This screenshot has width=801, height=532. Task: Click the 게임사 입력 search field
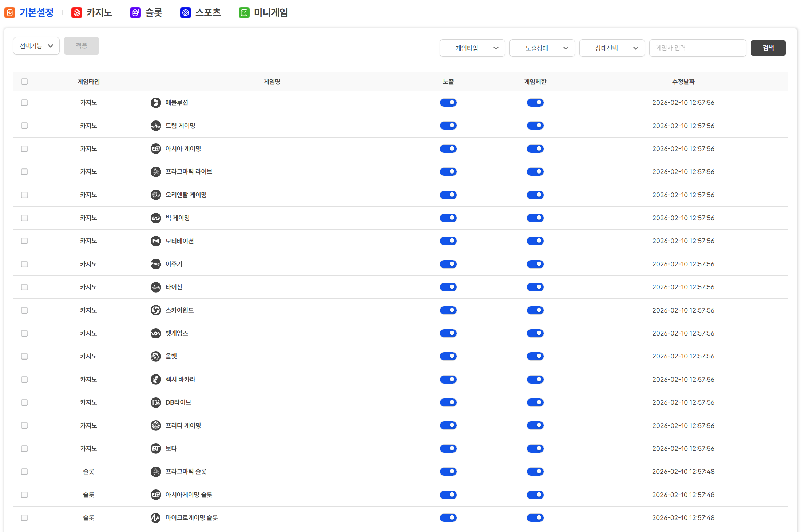pos(697,48)
